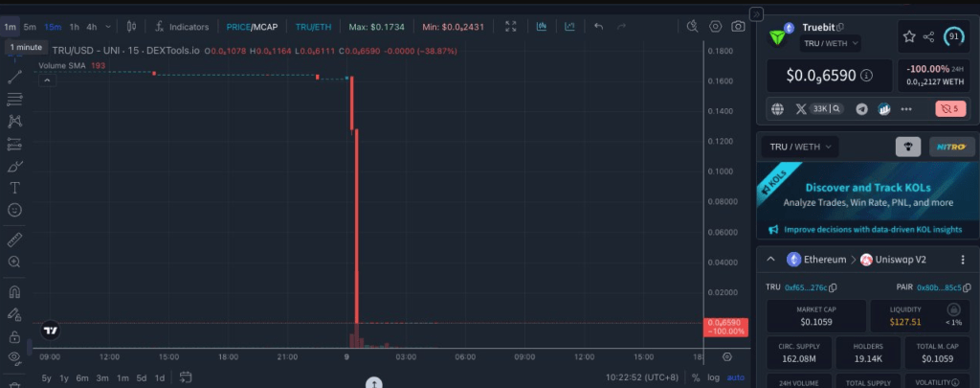Lock all drawing tools

coord(14,336)
